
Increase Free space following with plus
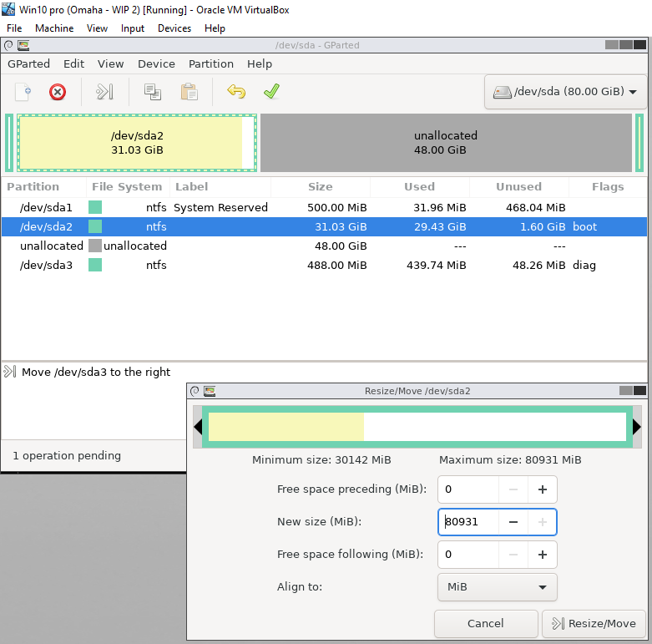(x=543, y=554)
